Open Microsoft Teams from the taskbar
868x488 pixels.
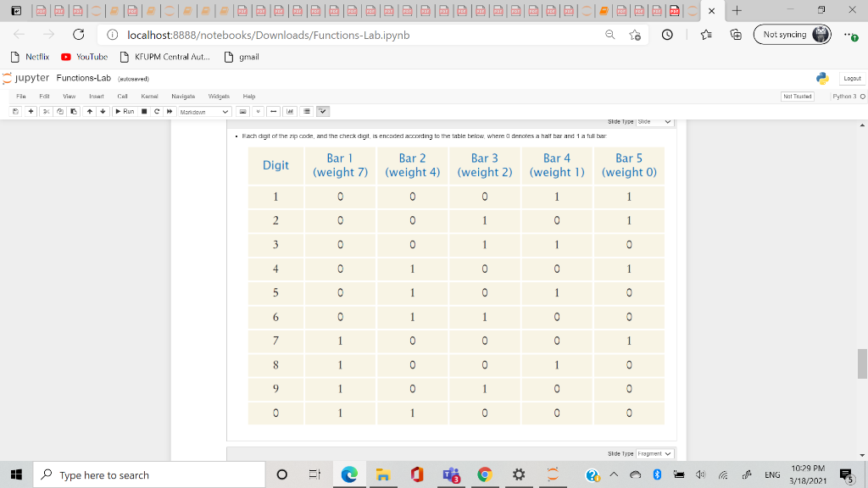tap(451, 474)
